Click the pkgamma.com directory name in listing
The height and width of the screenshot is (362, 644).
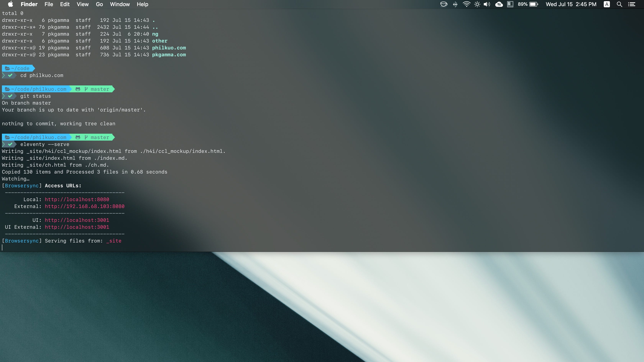point(169,55)
